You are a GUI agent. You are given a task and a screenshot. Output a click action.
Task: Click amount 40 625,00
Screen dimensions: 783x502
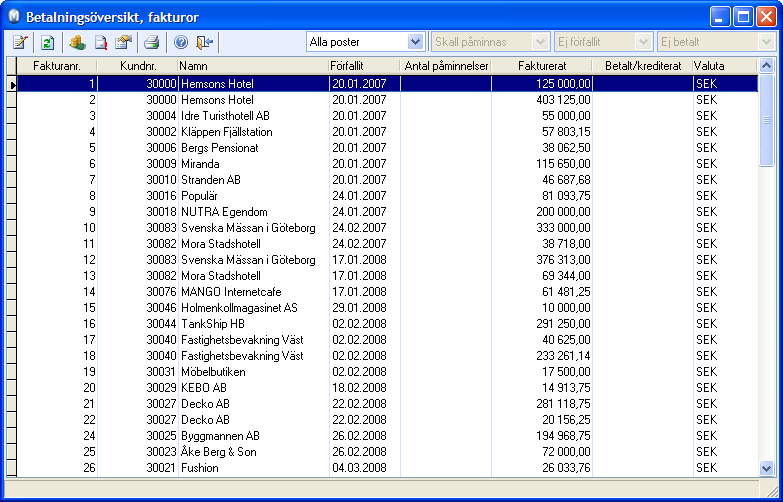pos(566,340)
